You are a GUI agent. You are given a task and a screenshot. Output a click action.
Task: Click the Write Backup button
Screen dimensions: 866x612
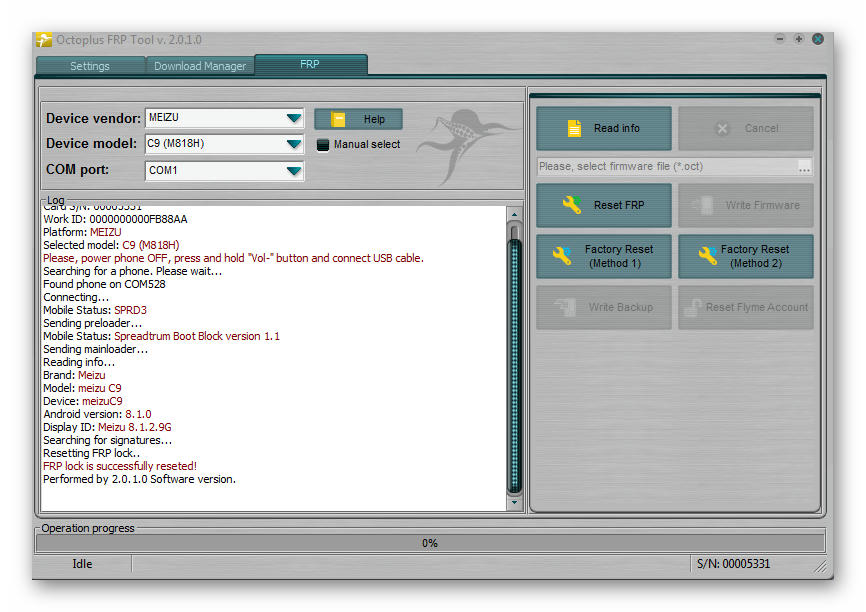tap(604, 307)
